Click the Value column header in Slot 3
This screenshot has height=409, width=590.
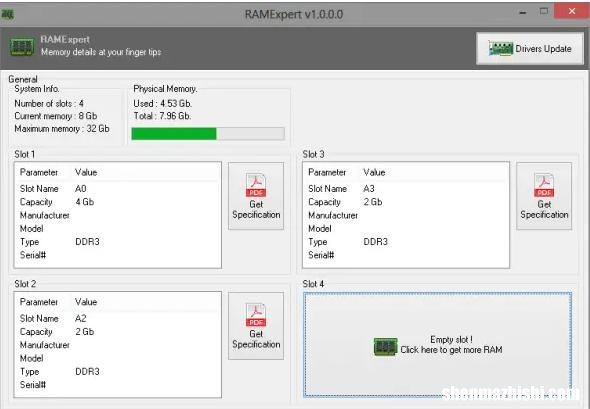pyautogui.click(x=374, y=172)
